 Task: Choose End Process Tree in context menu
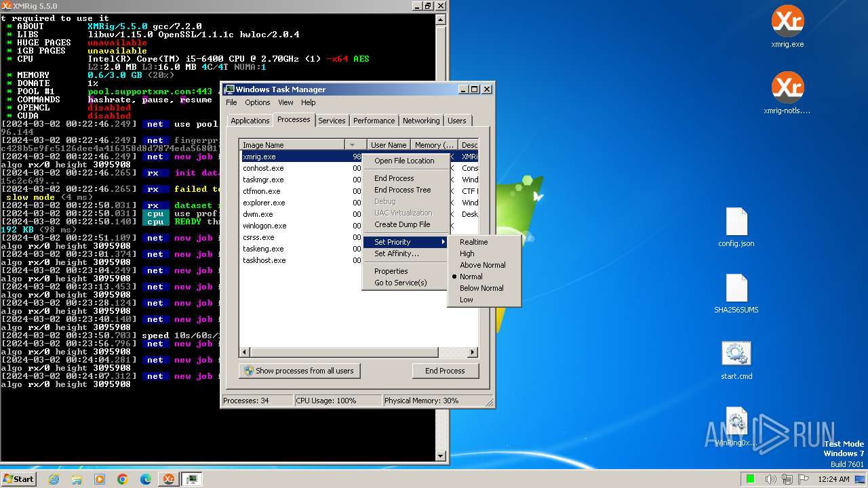pos(407,190)
